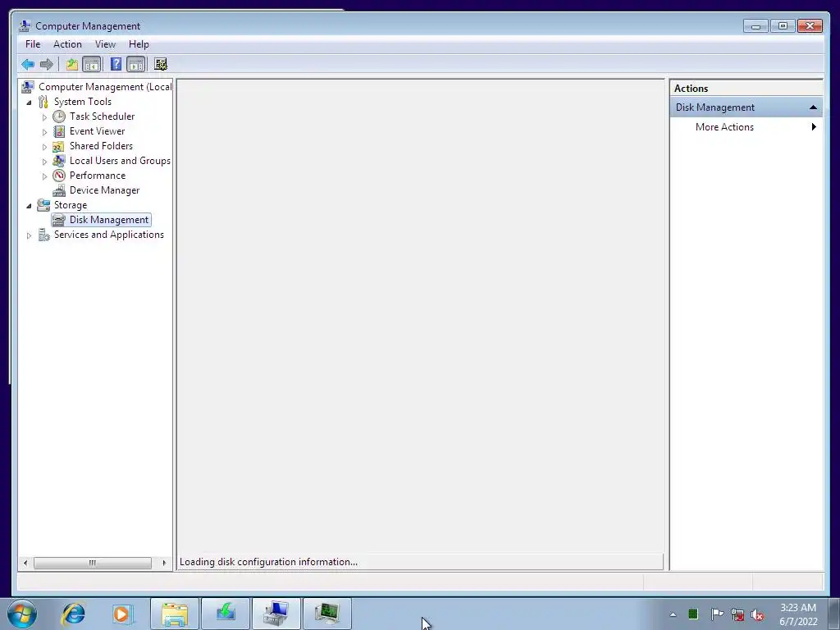Open the Action menu

[67, 44]
